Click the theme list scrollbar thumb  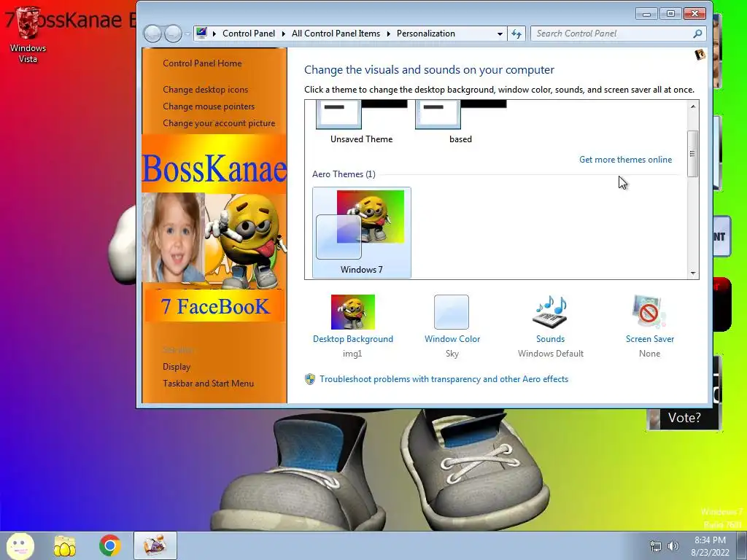(x=693, y=153)
